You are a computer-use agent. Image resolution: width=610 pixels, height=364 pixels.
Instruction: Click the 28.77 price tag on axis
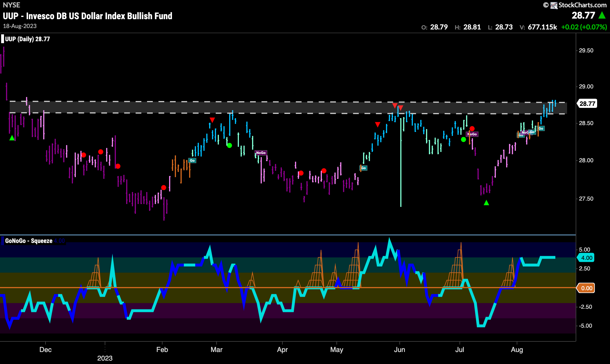pos(587,104)
